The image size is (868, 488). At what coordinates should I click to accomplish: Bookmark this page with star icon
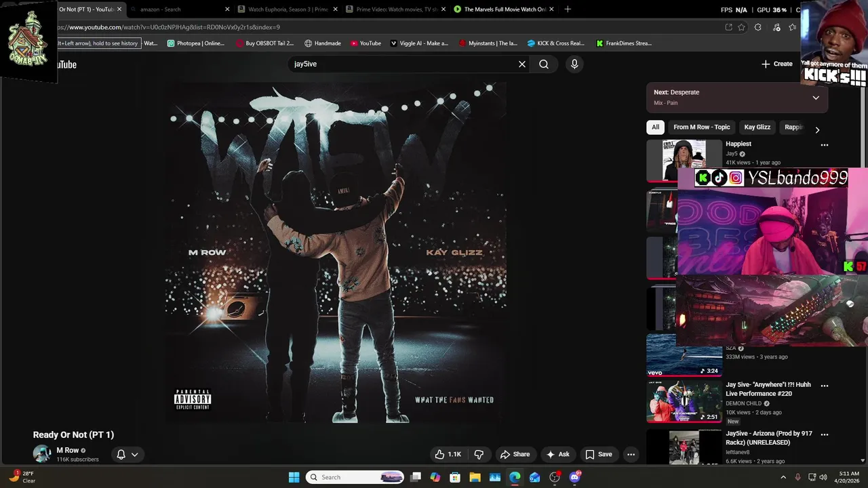741,27
